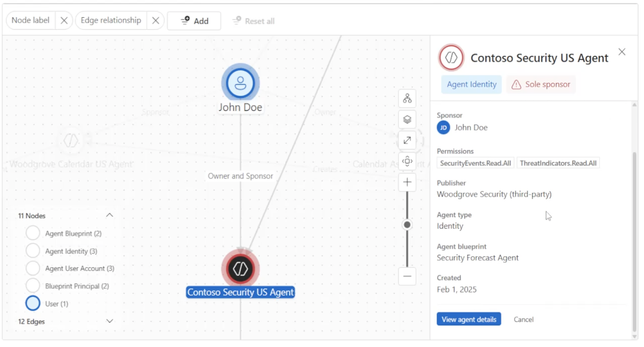Expand the 12 Edges legend section
Image resolution: width=644 pixels, height=347 pixels.
109,321
